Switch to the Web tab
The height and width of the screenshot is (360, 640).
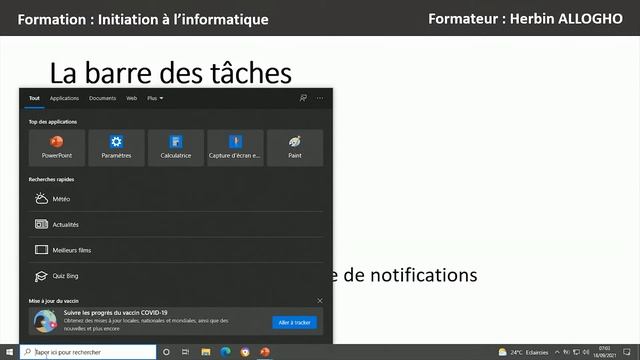tap(131, 98)
